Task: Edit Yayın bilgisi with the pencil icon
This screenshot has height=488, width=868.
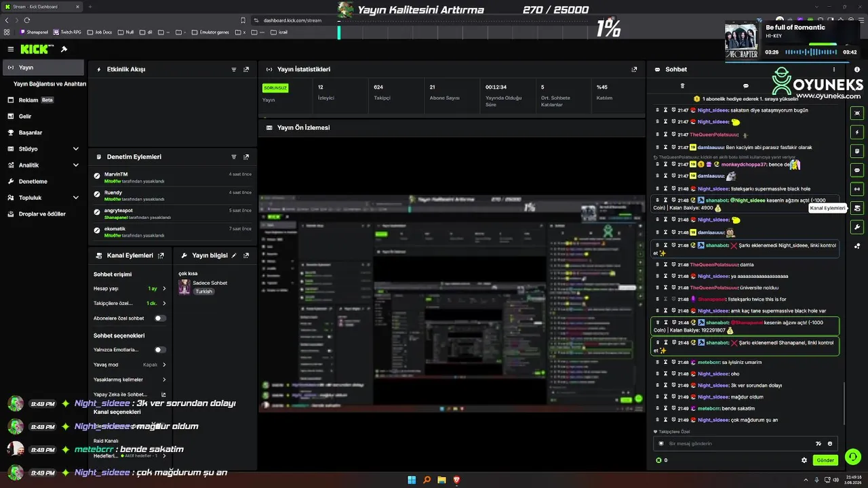Action: coord(234,256)
